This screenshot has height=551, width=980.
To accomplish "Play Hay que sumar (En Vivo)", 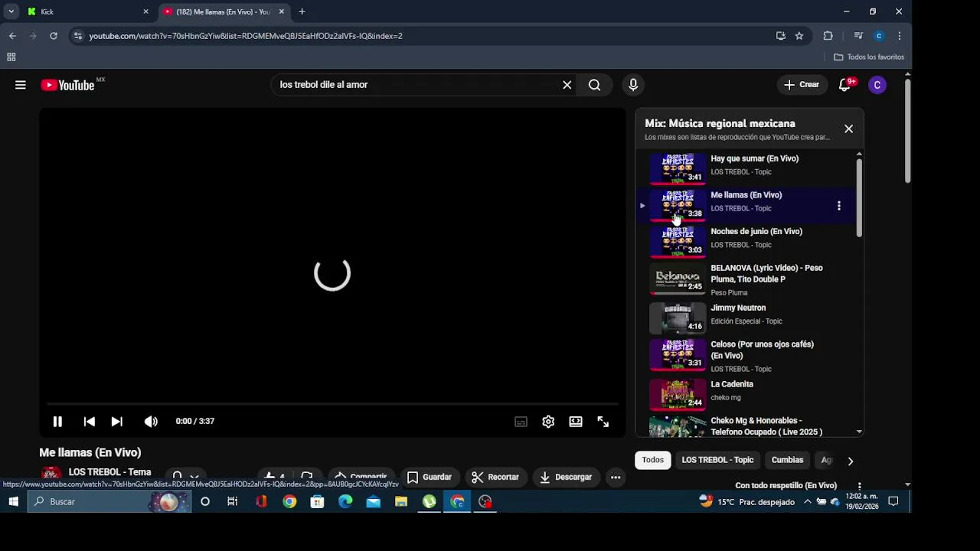I will click(x=746, y=168).
